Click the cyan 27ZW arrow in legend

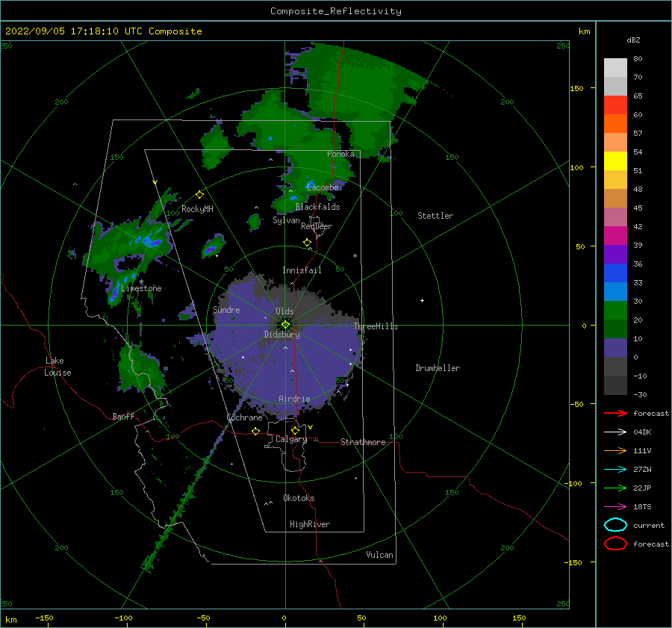tap(615, 470)
